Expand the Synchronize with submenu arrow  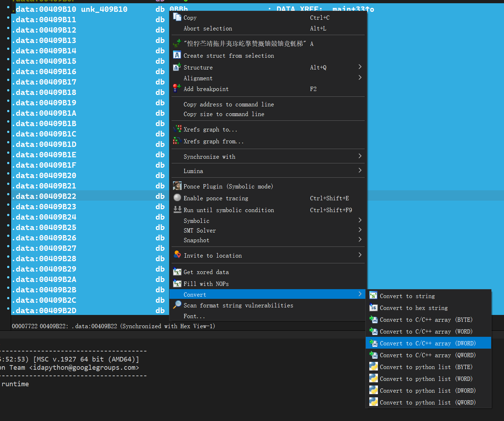[360, 156]
